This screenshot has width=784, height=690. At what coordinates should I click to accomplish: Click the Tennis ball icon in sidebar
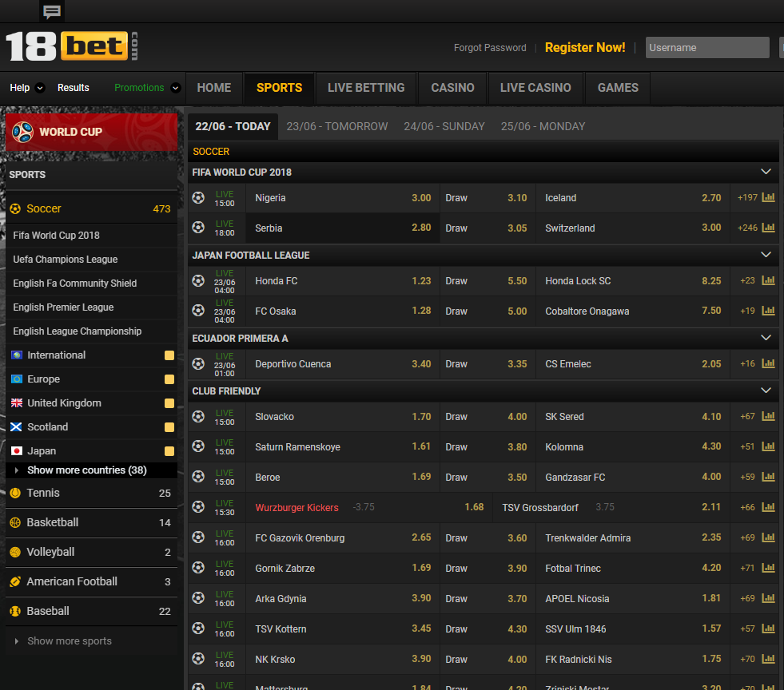tap(15, 493)
